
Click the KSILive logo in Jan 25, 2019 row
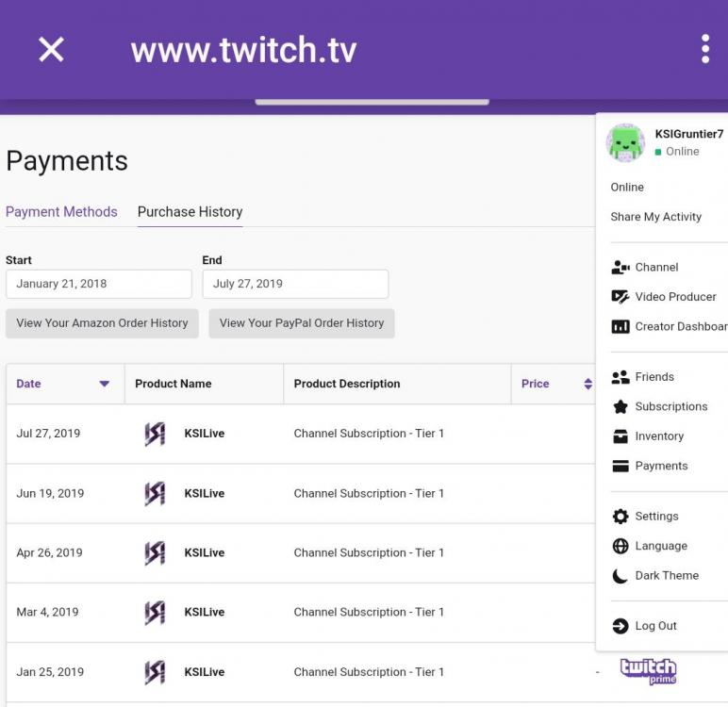pos(155,673)
